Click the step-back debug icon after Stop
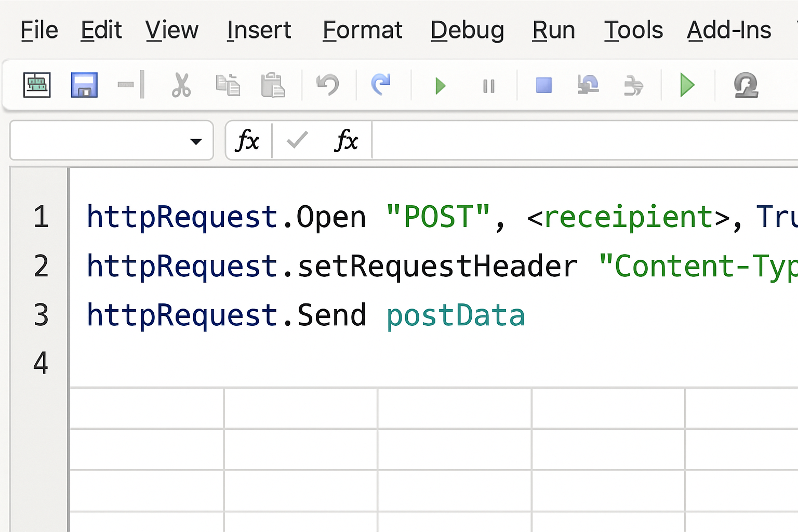 pyautogui.click(x=588, y=85)
